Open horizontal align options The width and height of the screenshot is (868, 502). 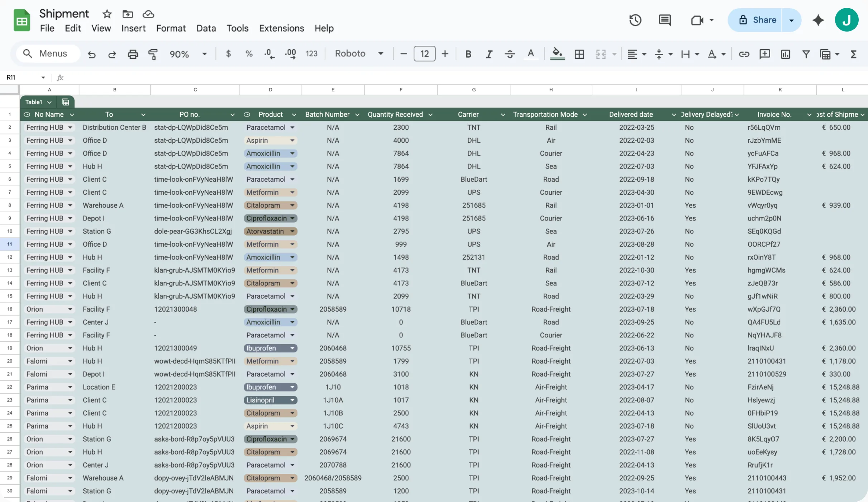click(636, 54)
